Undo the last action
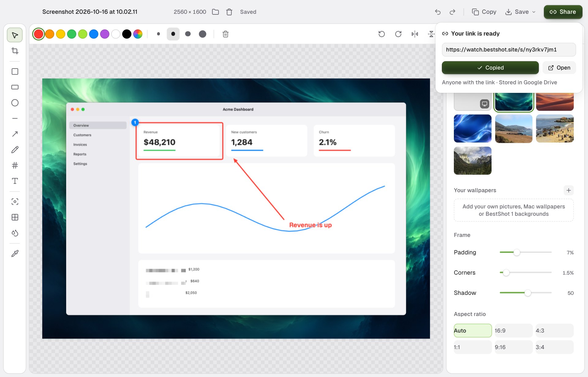588x377 pixels. [x=438, y=12]
